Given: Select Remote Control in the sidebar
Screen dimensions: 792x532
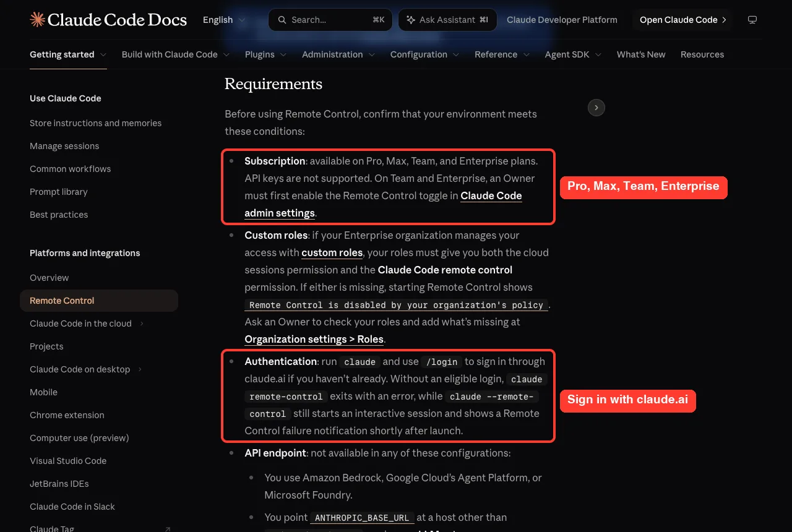Looking at the screenshot, I should click(99, 301).
